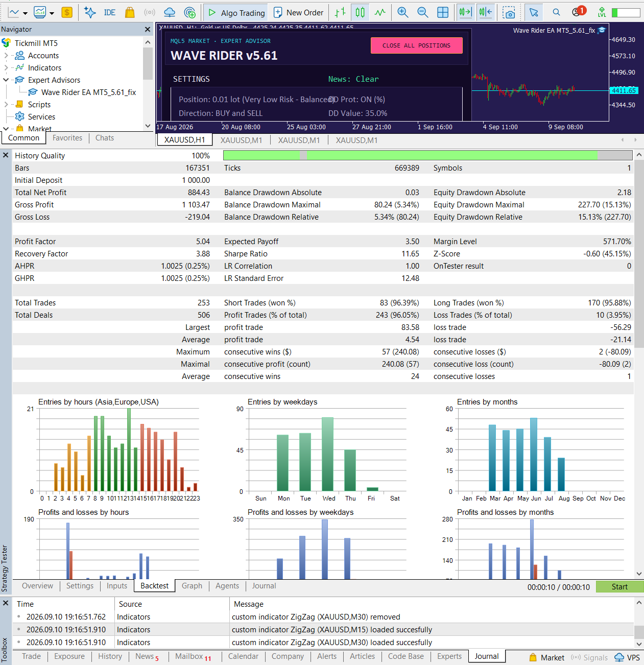This screenshot has height=665, width=644.
Task: Switch chart to line chart
Action: [x=380, y=12]
